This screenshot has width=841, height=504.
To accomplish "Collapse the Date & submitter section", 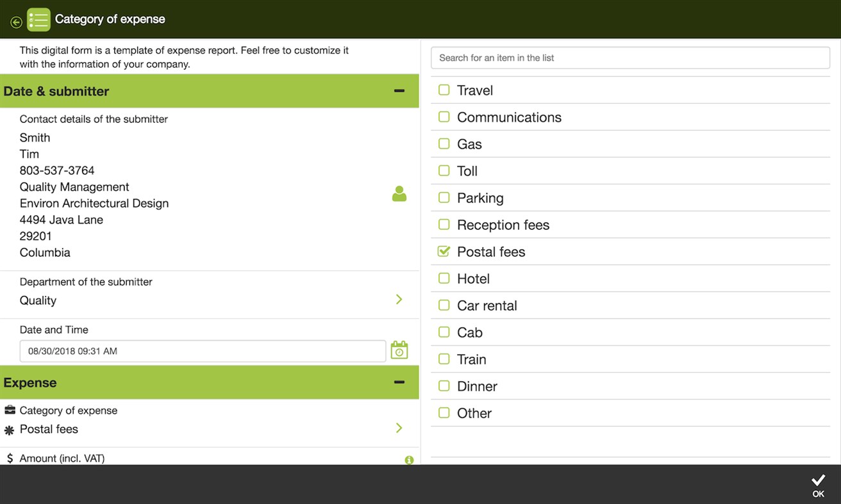I will (401, 90).
